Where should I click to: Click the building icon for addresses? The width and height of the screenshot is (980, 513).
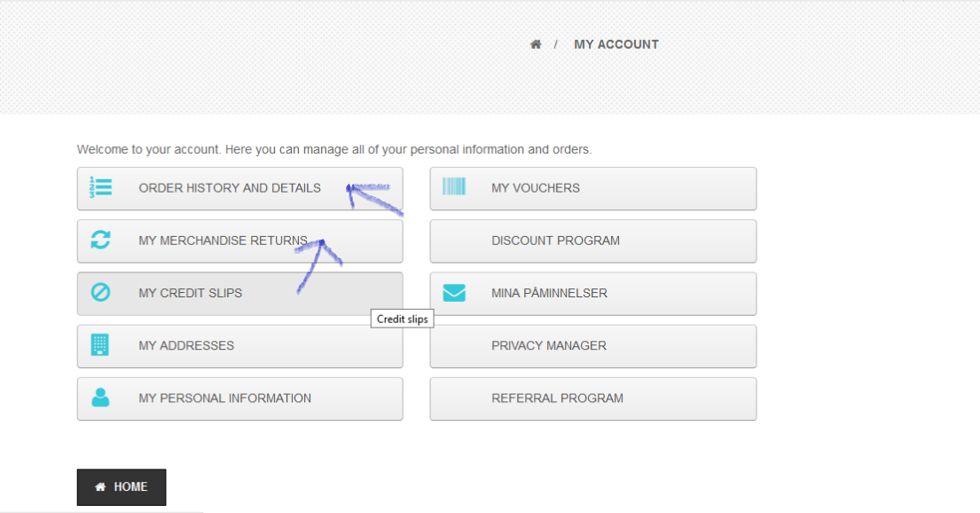pyautogui.click(x=100, y=344)
